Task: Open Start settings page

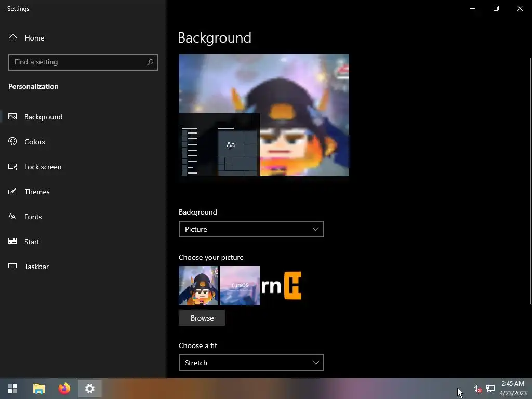Action: pos(83,242)
